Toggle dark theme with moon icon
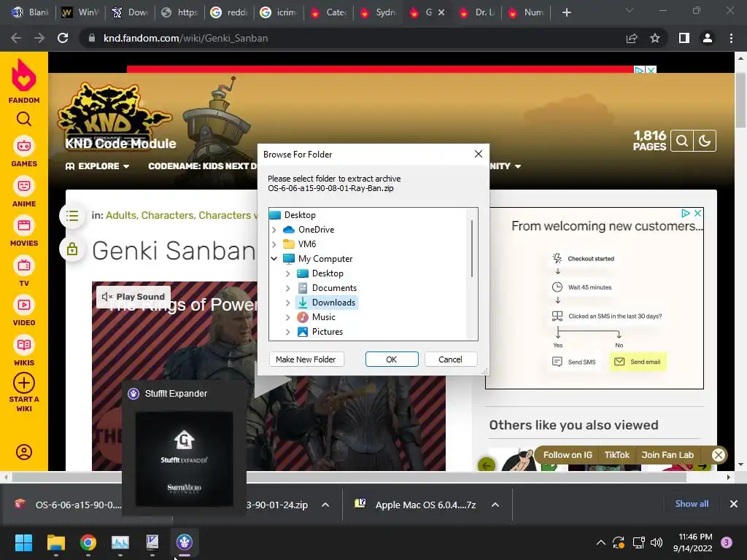The height and width of the screenshot is (560, 747). pos(705,141)
